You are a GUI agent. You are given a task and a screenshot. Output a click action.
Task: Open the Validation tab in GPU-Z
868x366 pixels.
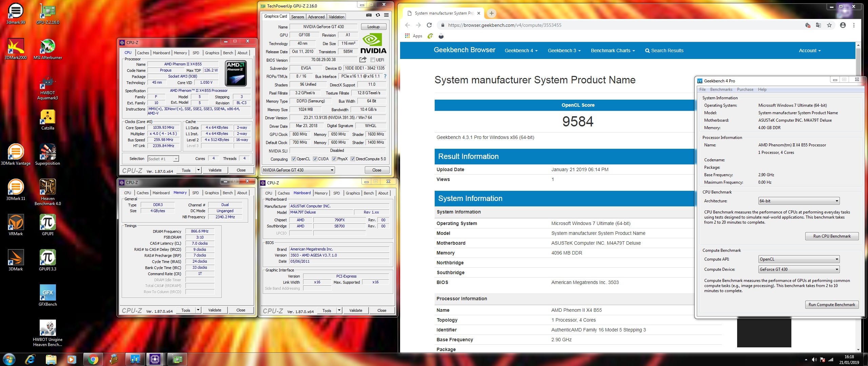point(336,17)
